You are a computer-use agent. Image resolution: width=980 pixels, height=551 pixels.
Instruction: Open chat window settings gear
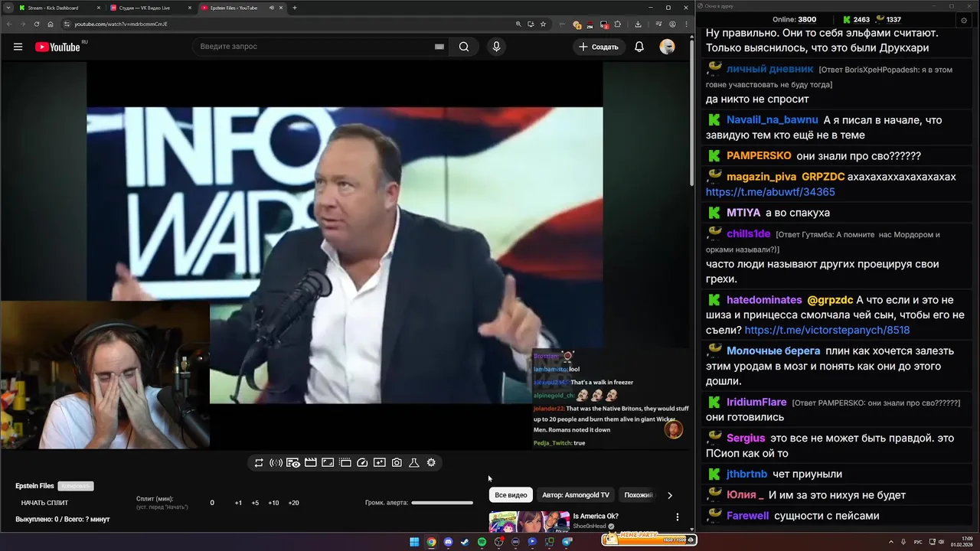tap(964, 21)
